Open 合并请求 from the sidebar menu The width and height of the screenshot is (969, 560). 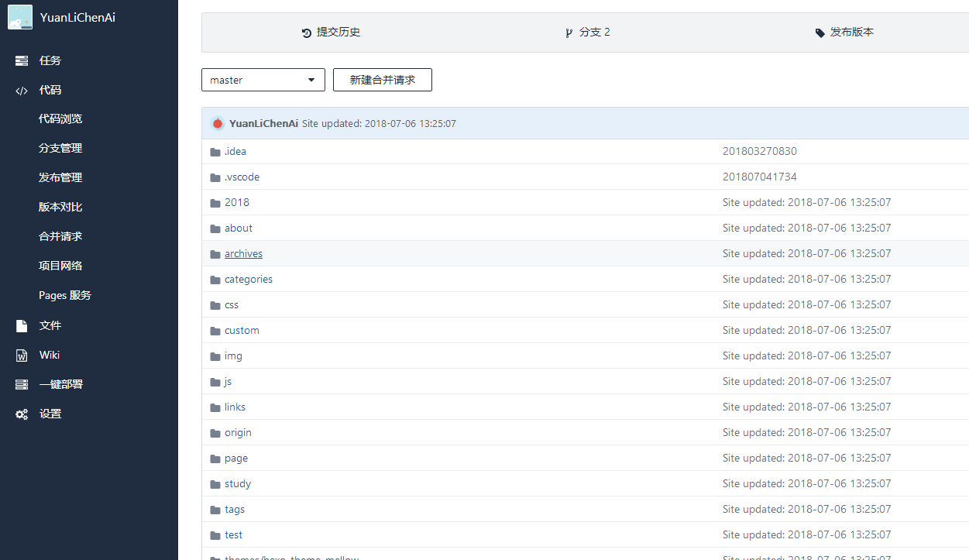click(60, 235)
